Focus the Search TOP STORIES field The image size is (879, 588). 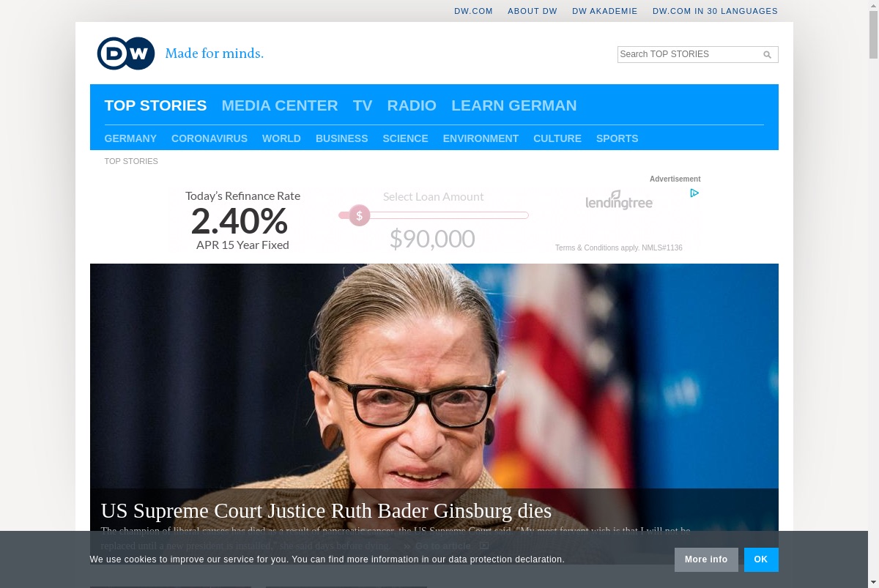[688, 54]
